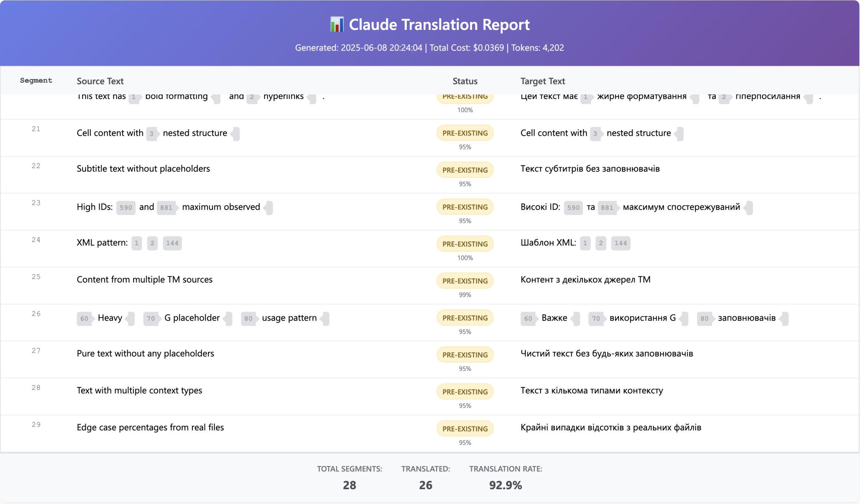
Task: Click placeholder tag 590 in source segment 23
Action: pos(126,207)
